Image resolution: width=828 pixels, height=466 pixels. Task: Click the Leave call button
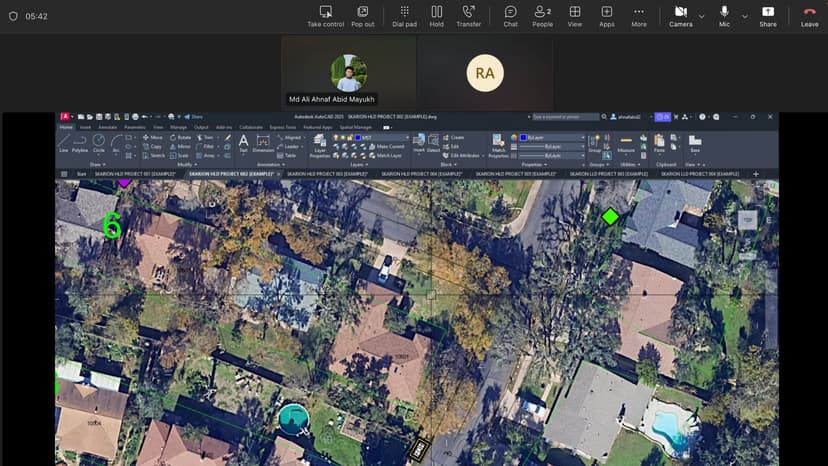tap(809, 16)
